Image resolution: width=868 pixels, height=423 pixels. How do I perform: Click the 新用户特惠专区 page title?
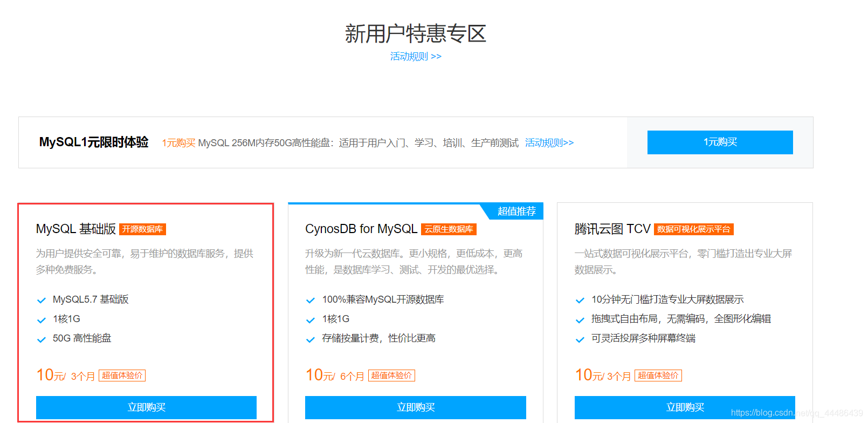pos(416,33)
